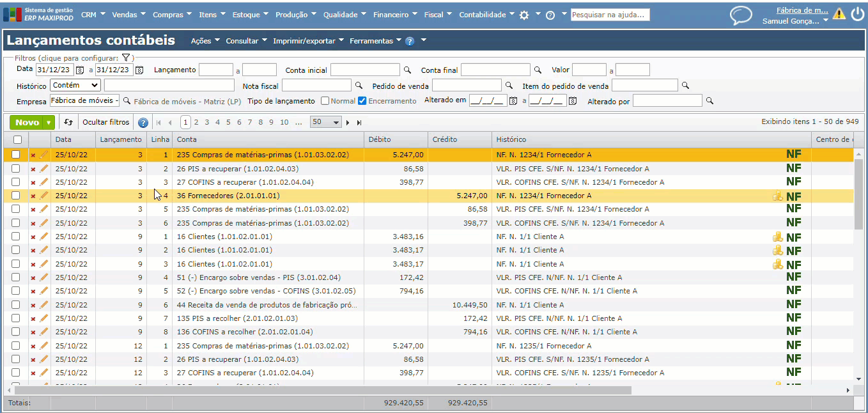Click the Ocultar filtros button
This screenshot has height=413, width=868.
pyautogui.click(x=105, y=122)
